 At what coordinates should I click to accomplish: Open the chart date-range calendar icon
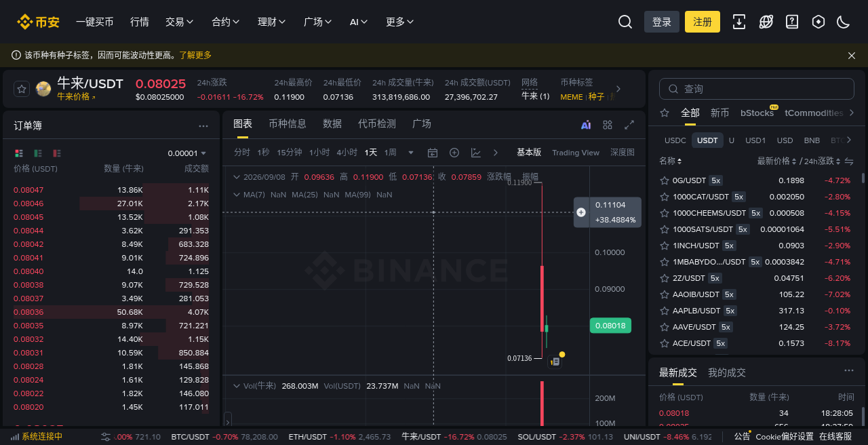[x=433, y=153]
